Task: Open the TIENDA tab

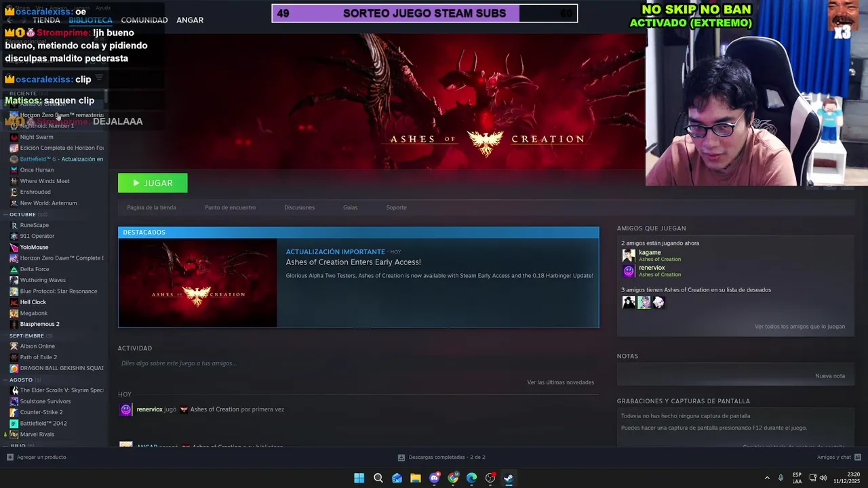Action: coord(46,20)
